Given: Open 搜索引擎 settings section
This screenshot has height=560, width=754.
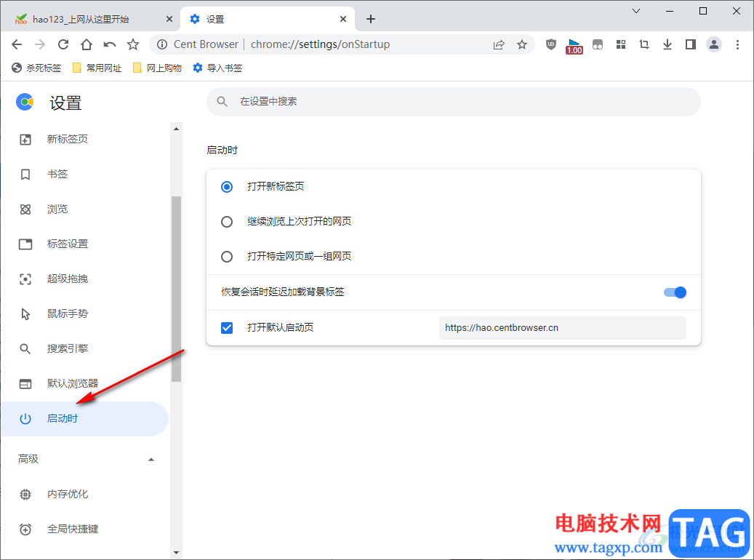Looking at the screenshot, I should point(84,349).
